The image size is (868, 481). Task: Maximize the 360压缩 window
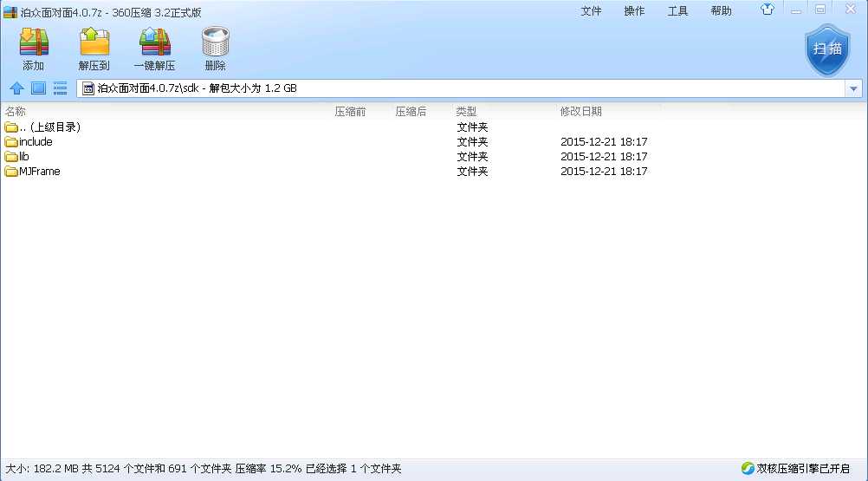[820, 10]
